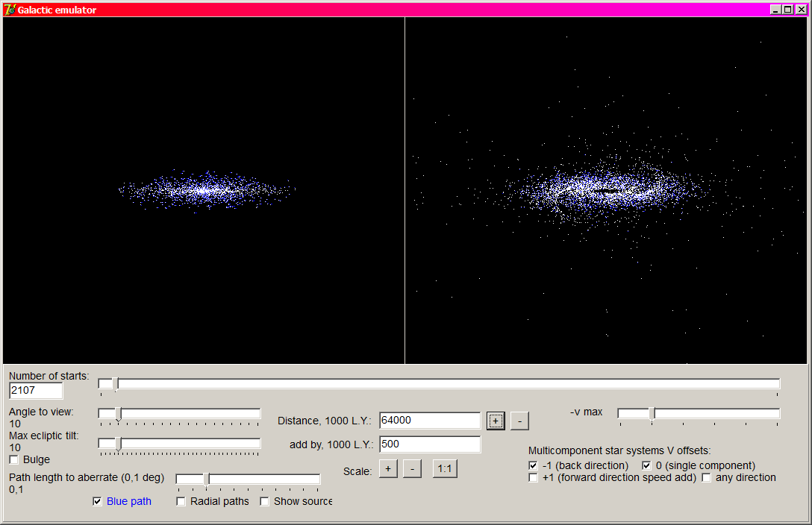Enable the any direction checkbox
Viewport: 812px width, 525px height.
[706, 477]
